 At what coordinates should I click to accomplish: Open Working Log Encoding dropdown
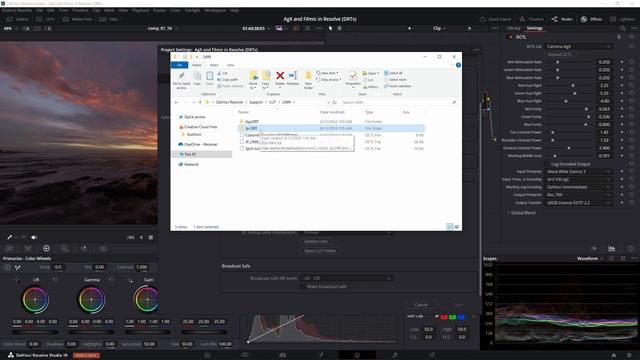578,187
